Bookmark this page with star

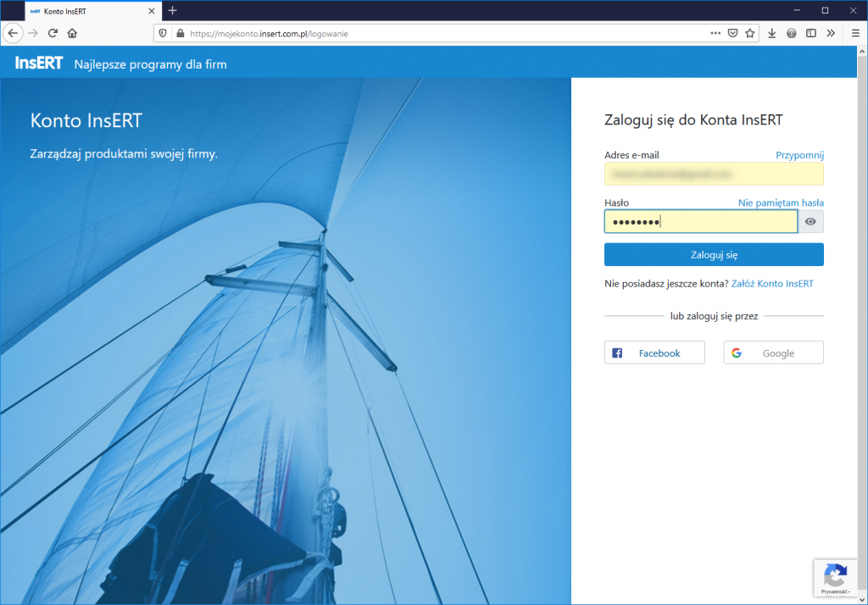(749, 33)
